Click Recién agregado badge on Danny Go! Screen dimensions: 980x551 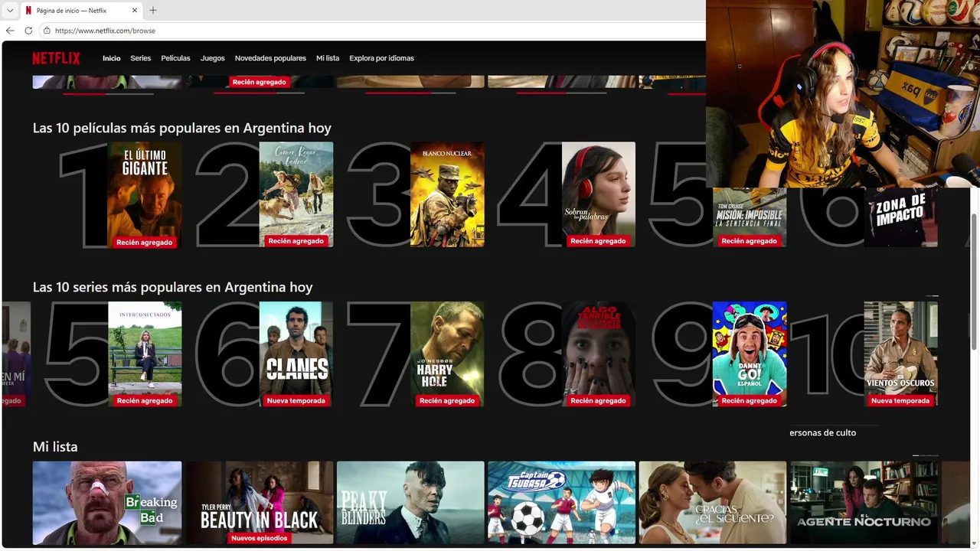point(750,400)
